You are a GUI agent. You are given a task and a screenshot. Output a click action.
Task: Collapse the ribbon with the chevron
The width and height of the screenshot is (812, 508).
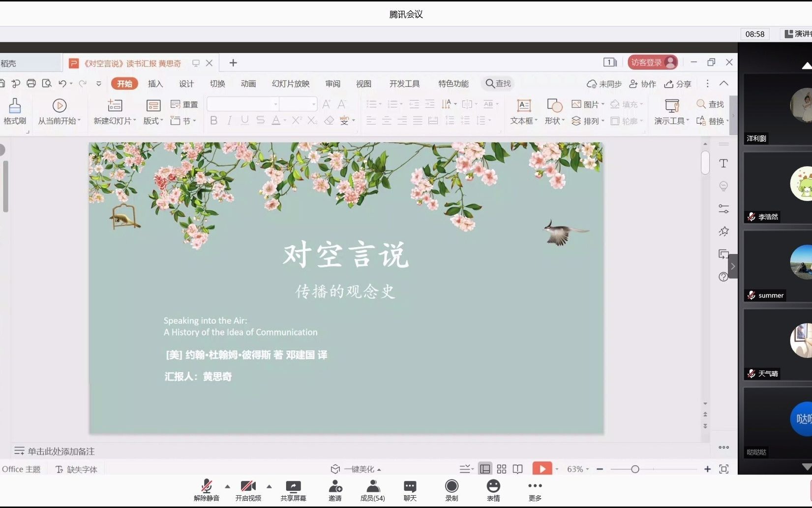pos(724,83)
